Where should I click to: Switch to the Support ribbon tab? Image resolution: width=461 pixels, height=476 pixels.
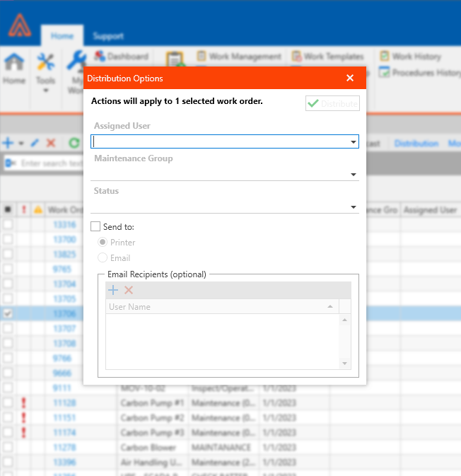pos(107,36)
